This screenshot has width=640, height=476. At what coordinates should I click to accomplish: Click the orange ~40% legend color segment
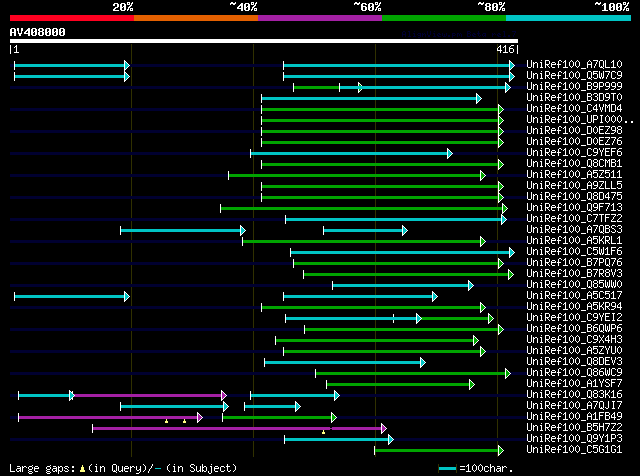pyautogui.click(x=196, y=18)
